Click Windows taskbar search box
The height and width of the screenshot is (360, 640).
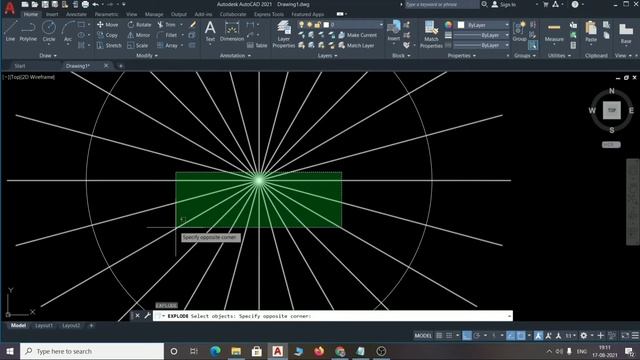pos(92,351)
